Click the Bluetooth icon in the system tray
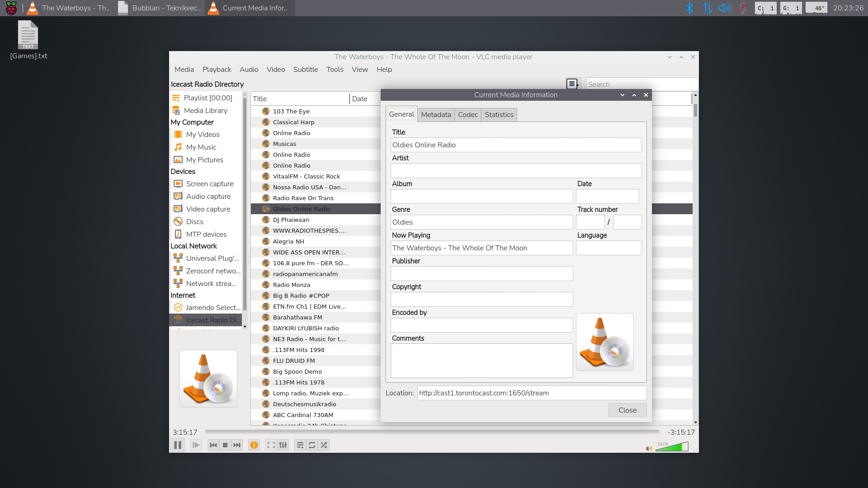Image resolution: width=868 pixels, height=488 pixels. (x=689, y=8)
